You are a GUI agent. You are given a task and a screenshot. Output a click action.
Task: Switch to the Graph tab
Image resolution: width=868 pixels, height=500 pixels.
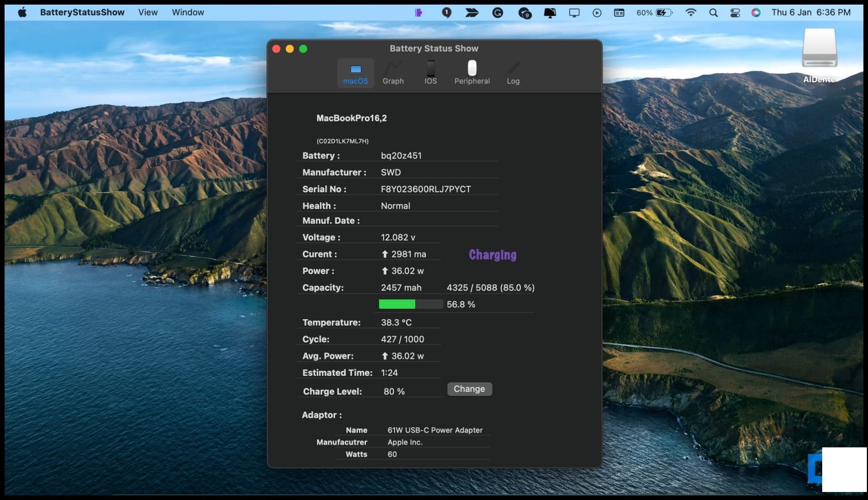coord(393,73)
